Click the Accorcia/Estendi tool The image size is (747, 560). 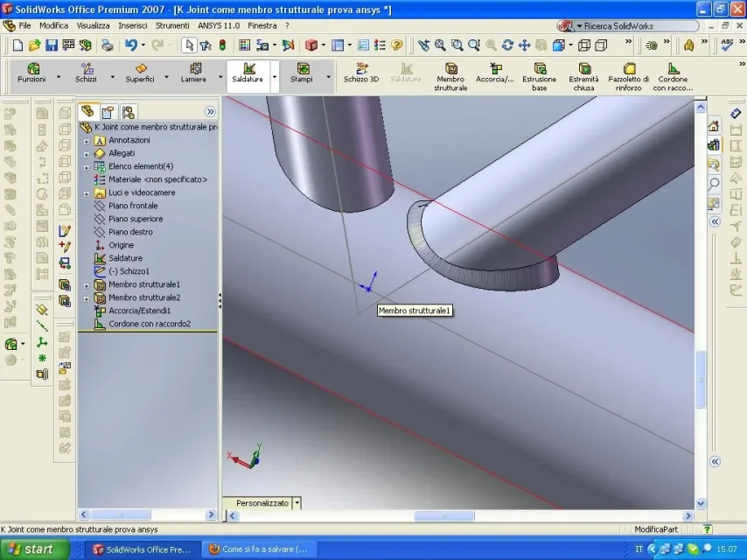pos(495,73)
